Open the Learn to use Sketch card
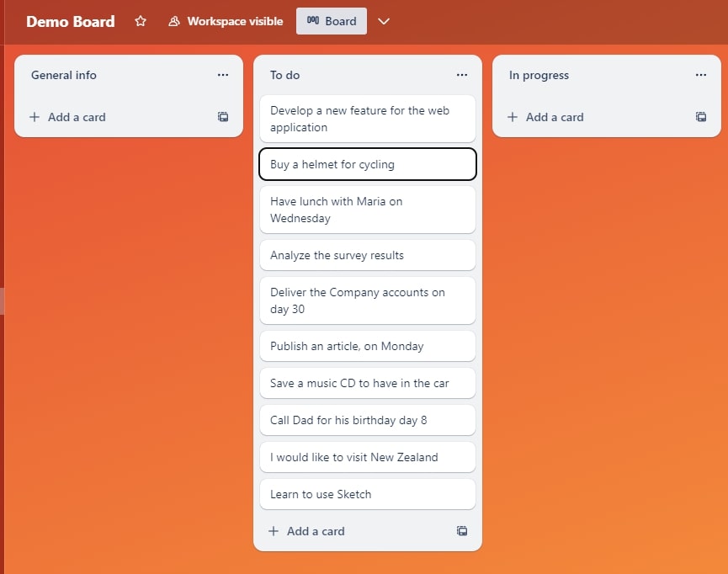This screenshot has height=574, width=728. (367, 494)
